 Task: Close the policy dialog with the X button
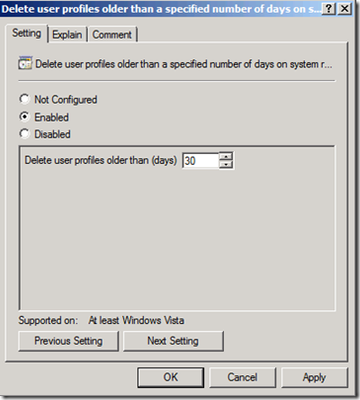point(344,8)
